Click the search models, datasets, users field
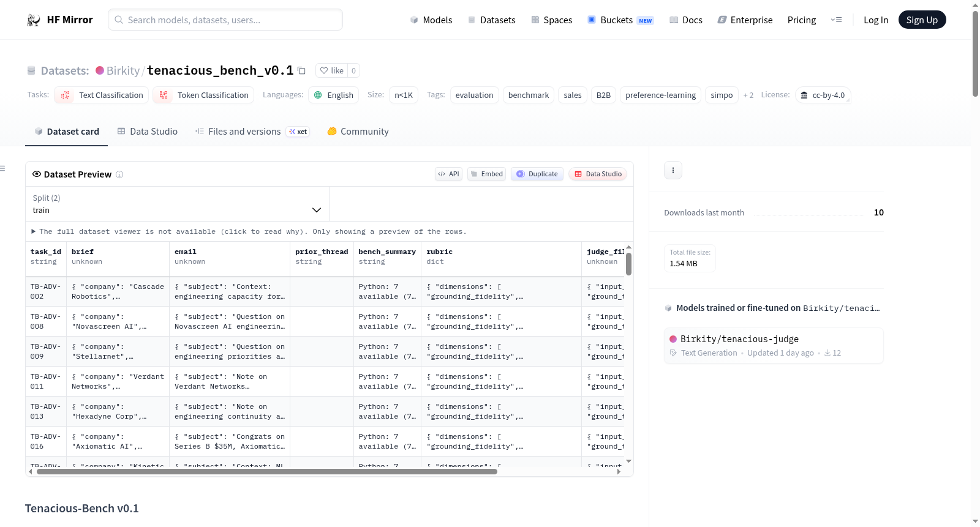Viewport: 980px width, 527px height. pos(225,20)
